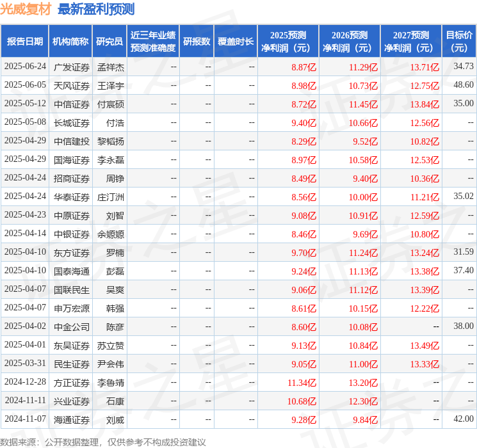The width and height of the screenshot is (477, 448).
Task: Select the 报告日期 column header
Action: (x=25, y=42)
